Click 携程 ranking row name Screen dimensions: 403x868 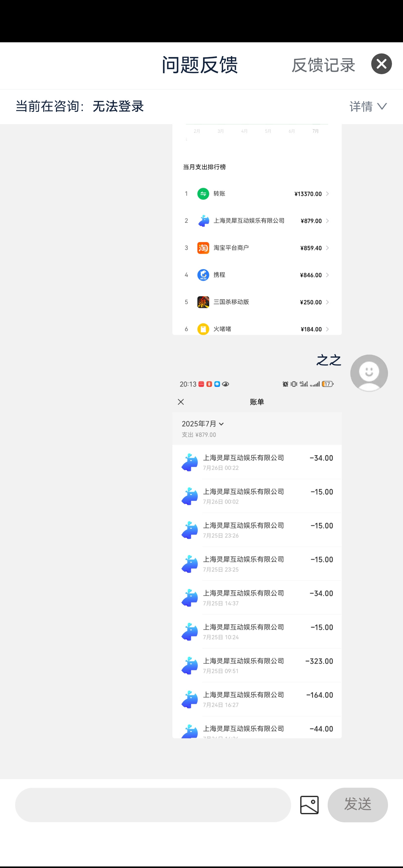coord(219,275)
